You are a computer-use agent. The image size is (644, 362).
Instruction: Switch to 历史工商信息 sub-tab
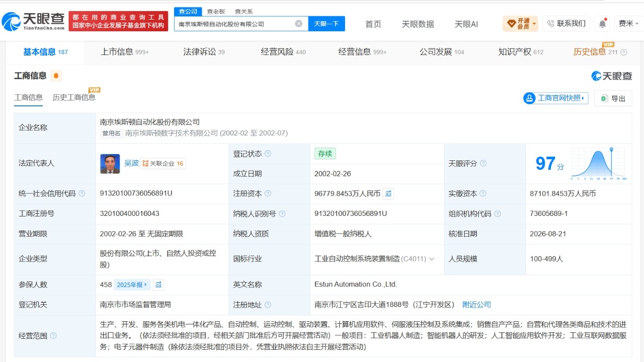tap(74, 97)
